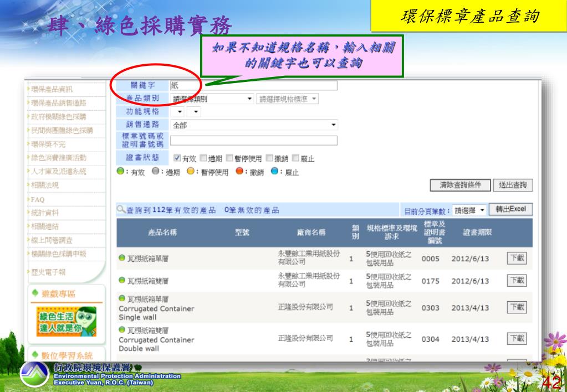Viewport: 567px width, 392px height.
Task: Click the 轉出Excel button
Action: tap(510, 209)
